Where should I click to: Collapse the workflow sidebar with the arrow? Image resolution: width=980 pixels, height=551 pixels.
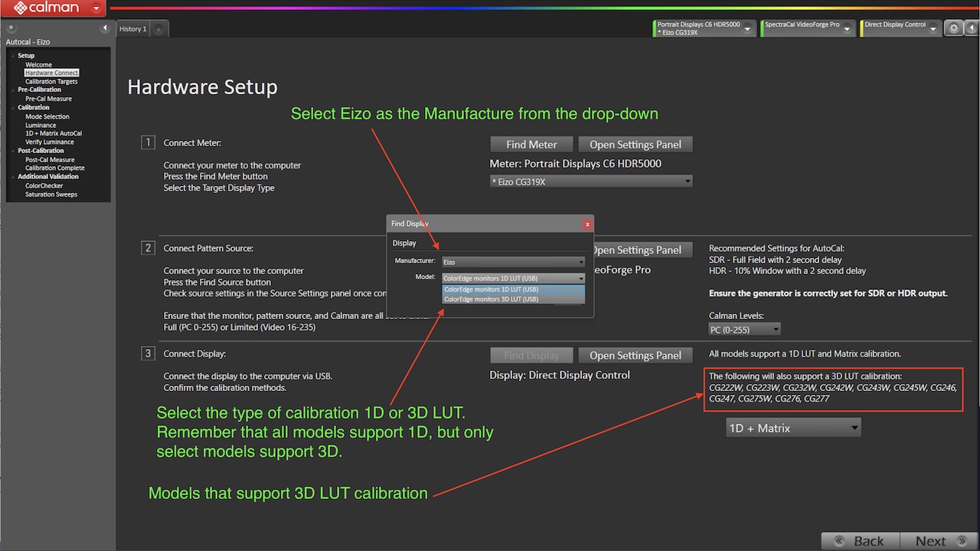[x=106, y=28]
